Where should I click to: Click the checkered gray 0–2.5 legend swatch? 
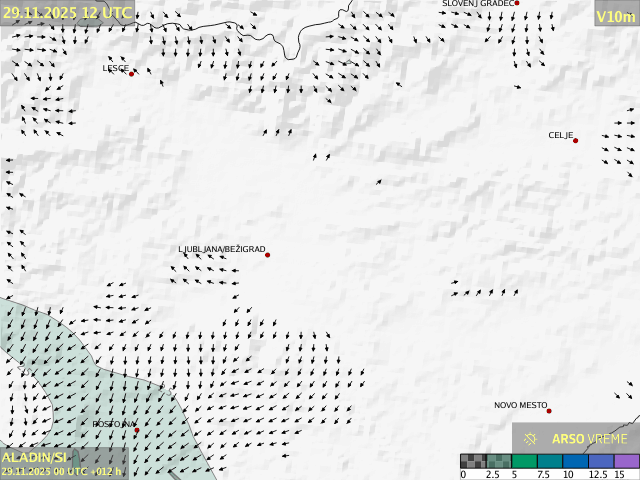click(473, 461)
